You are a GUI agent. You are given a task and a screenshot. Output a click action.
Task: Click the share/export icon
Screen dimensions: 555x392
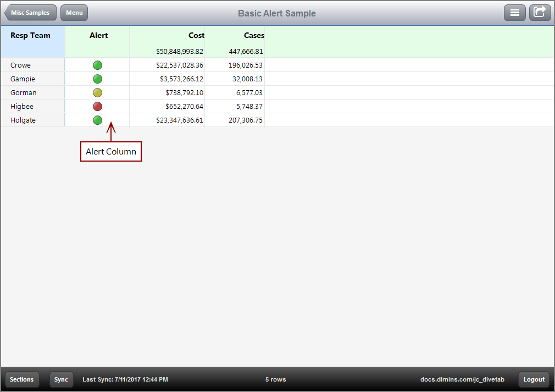[x=540, y=13]
